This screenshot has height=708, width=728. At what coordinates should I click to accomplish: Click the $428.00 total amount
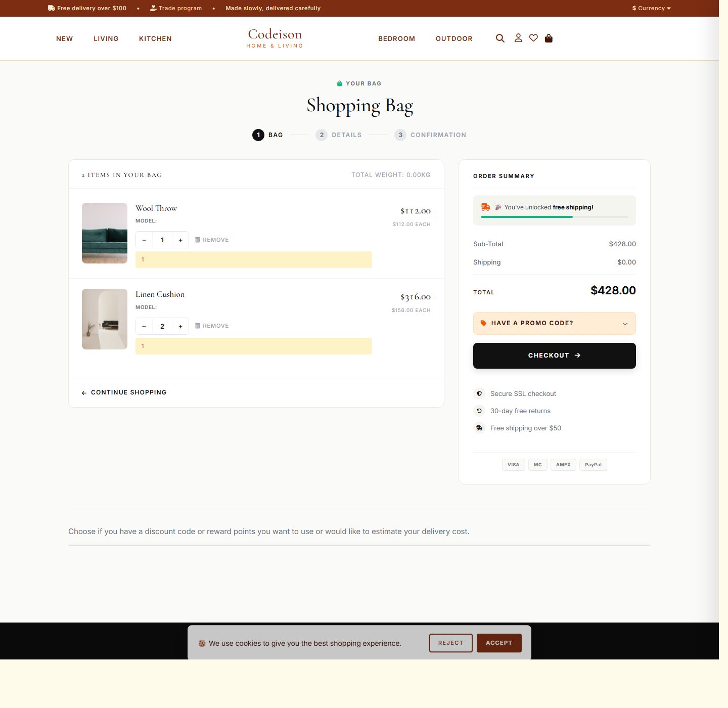[x=613, y=290]
